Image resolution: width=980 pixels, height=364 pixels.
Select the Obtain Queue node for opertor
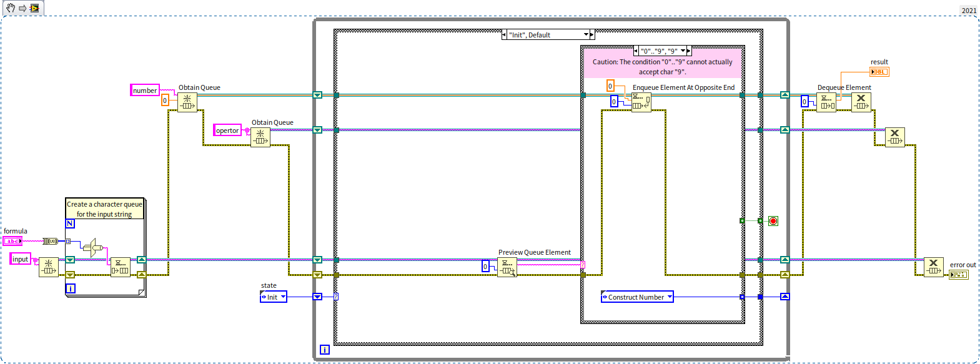pos(260,137)
